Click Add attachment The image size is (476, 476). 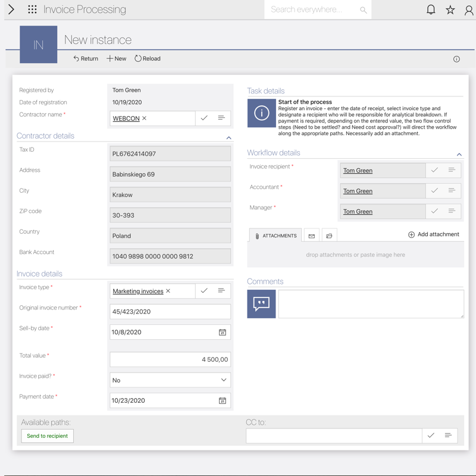click(433, 234)
